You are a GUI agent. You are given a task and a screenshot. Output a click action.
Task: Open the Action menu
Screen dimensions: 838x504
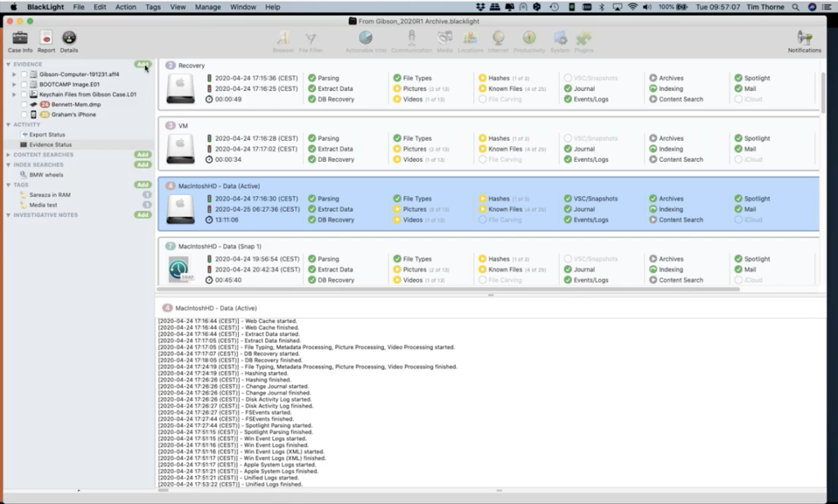pos(125,7)
